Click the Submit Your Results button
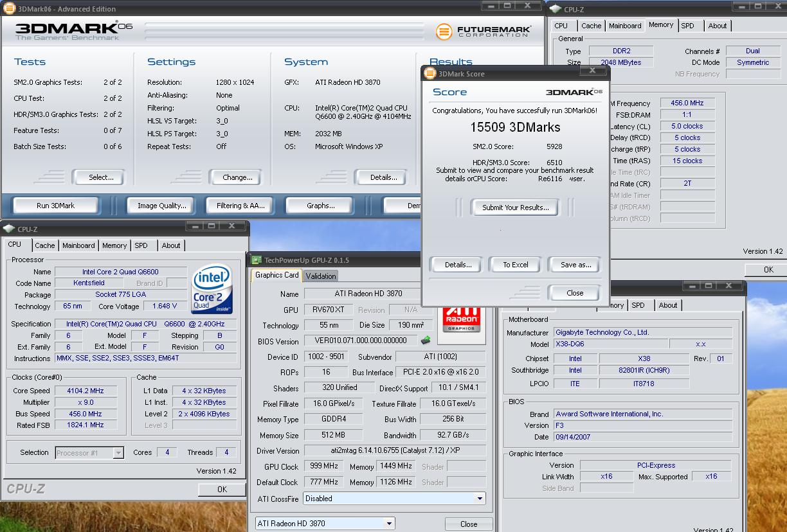 516,208
